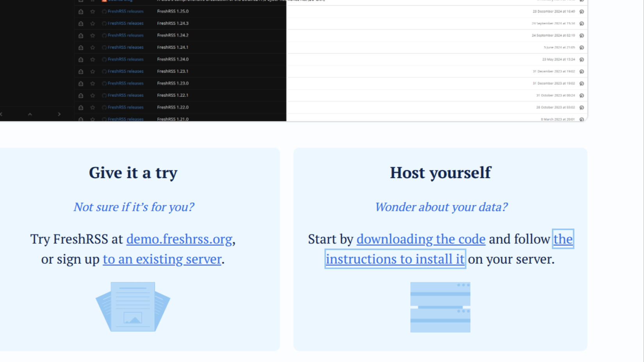Toggle read icon on FreshRSS 1.23.0 row
644x362 pixels.
pos(81,83)
